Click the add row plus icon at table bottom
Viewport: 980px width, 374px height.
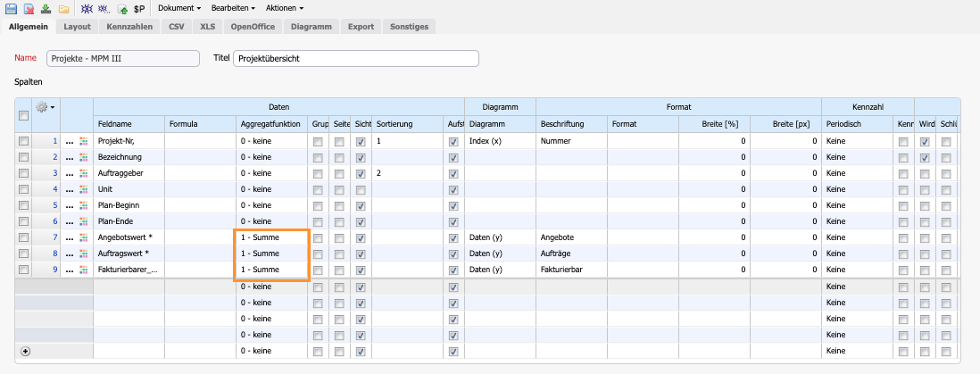coord(24,351)
